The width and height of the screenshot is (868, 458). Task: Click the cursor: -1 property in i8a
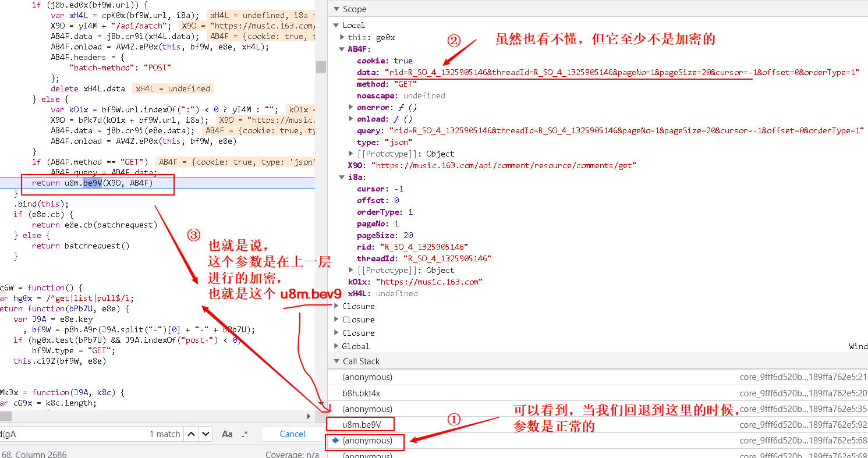[x=380, y=189]
